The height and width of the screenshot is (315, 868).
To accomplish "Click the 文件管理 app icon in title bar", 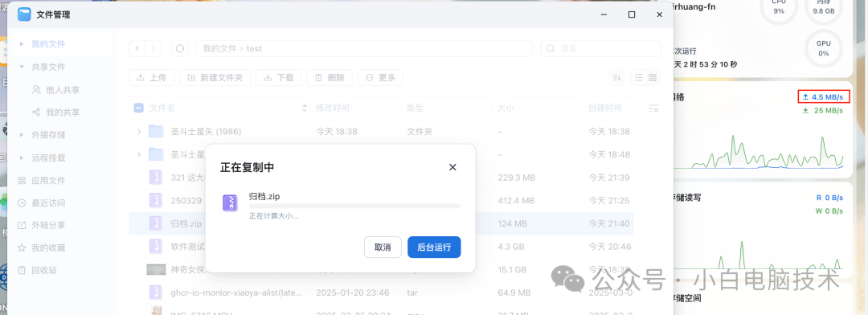I will [24, 14].
